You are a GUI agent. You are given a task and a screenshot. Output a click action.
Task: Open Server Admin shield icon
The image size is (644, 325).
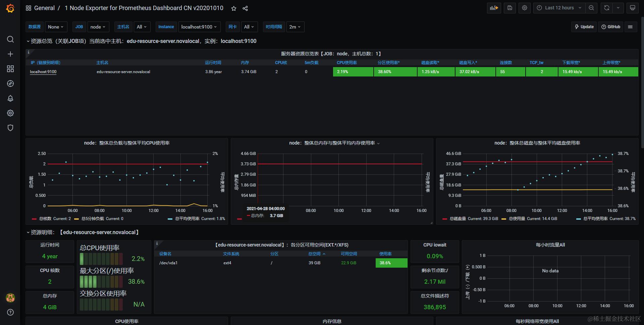(10, 128)
